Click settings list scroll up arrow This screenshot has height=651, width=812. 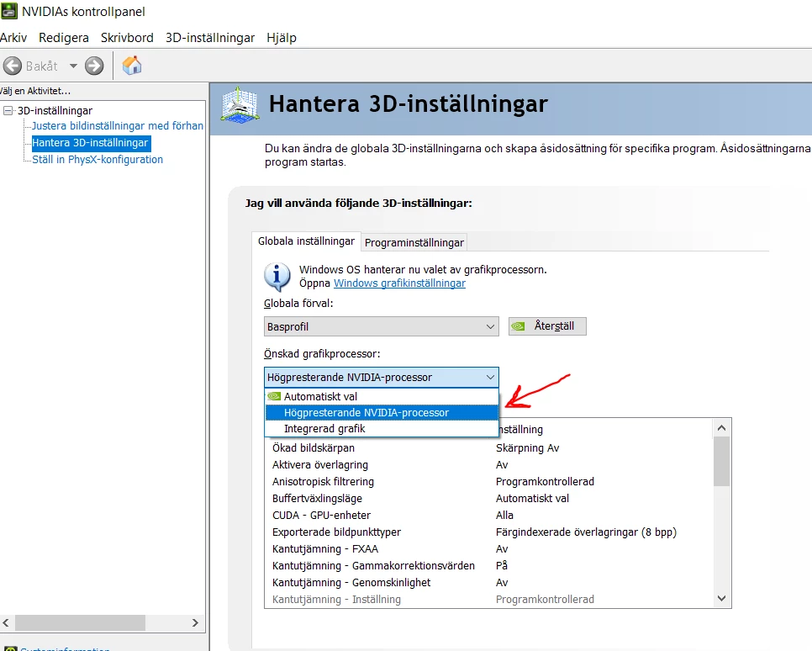721,428
